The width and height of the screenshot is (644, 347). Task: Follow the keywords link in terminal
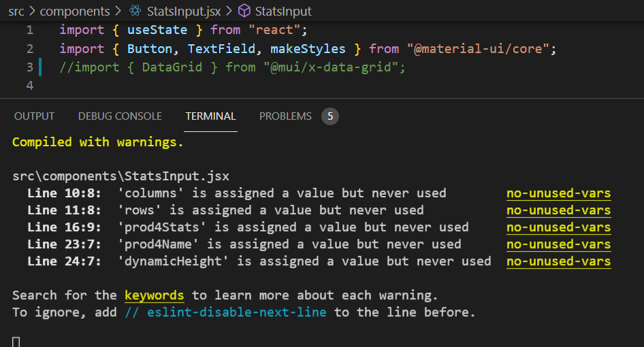155,295
